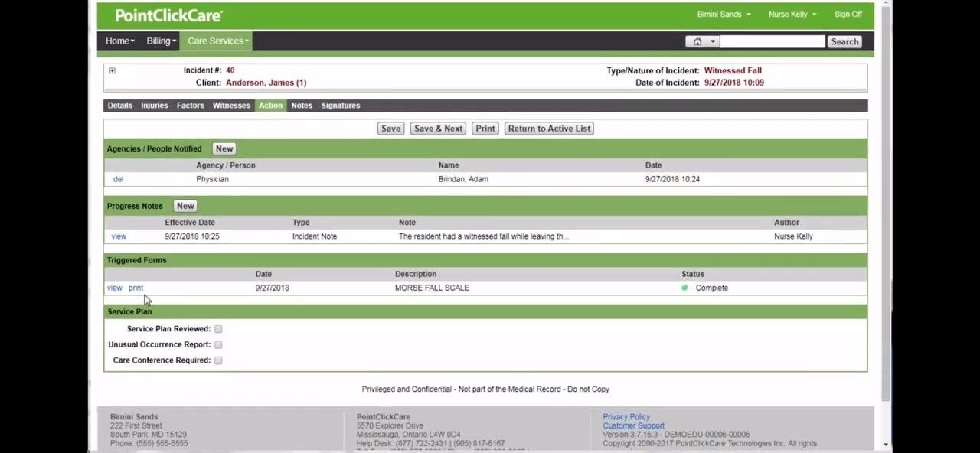Click the Physician agency cell

pyautogui.click(x=212, y=179)
